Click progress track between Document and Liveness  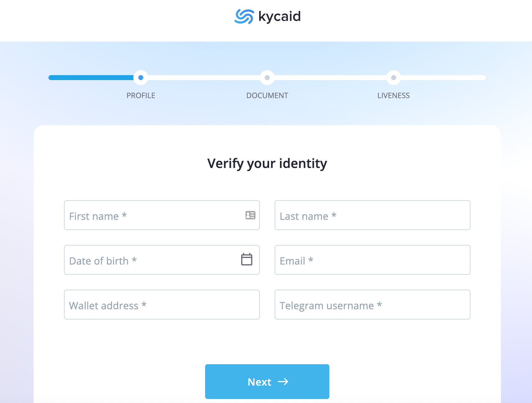click(330, 78)
